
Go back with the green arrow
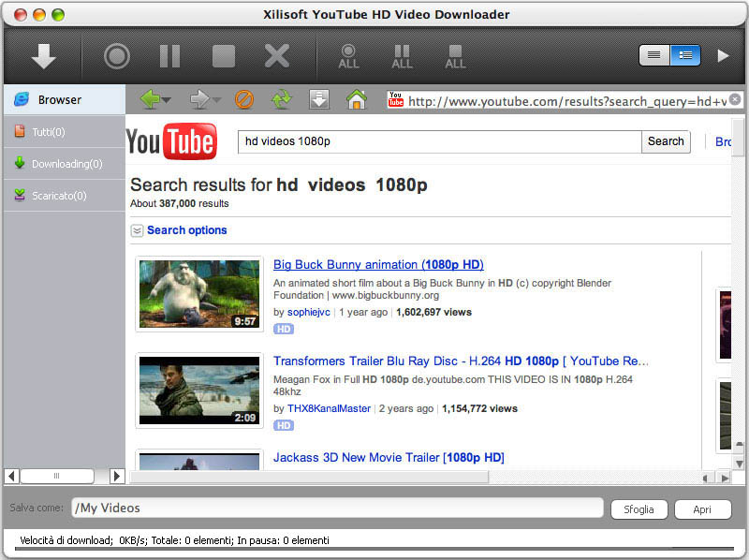click(x=150, y=99)
